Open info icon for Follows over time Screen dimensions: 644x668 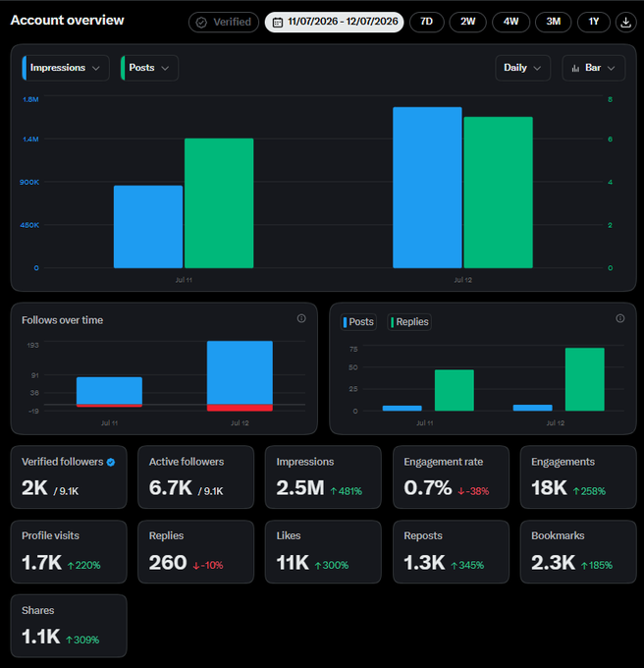(301, 318)
